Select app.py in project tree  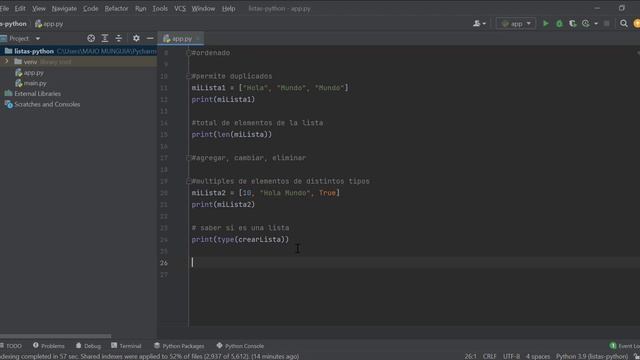(x=33, y=73)
